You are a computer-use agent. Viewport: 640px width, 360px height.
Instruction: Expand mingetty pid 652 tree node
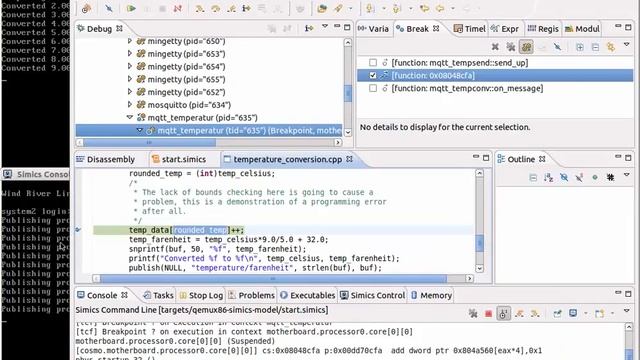point(129,92)
